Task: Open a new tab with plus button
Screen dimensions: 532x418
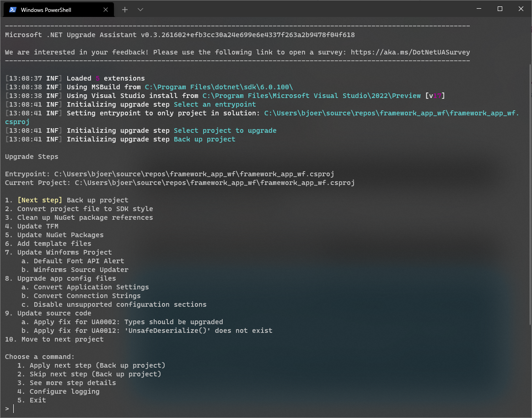Action: [x=125, y=10]
